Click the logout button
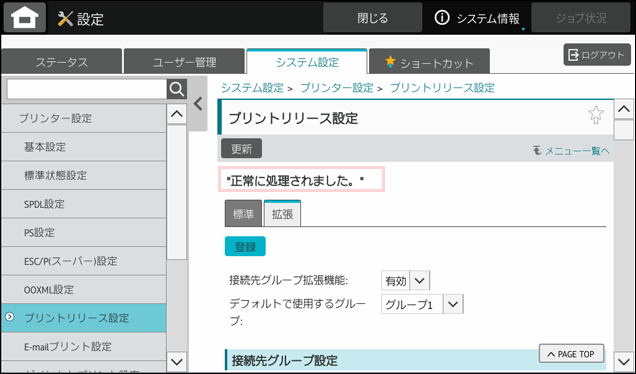Screen dimensions: 636x374 [597, 55]
